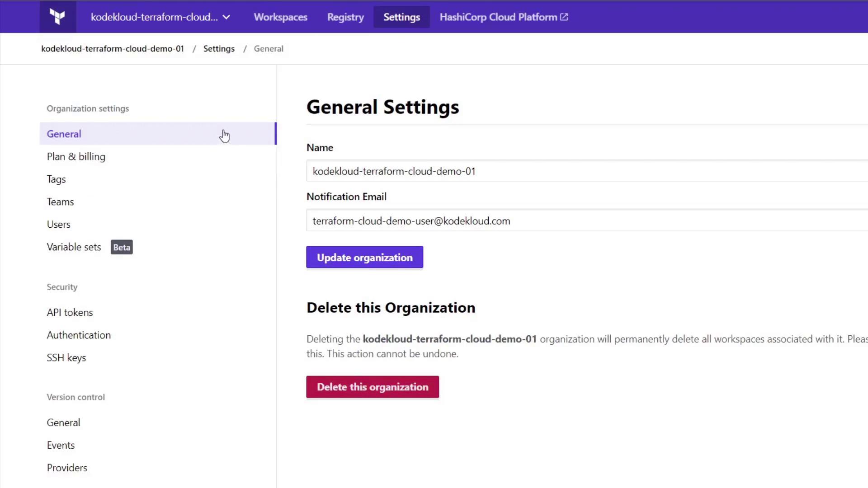Screen dimensions: 868x488
Task: Open Providers under Version control
Action: [x=67, y=468]
